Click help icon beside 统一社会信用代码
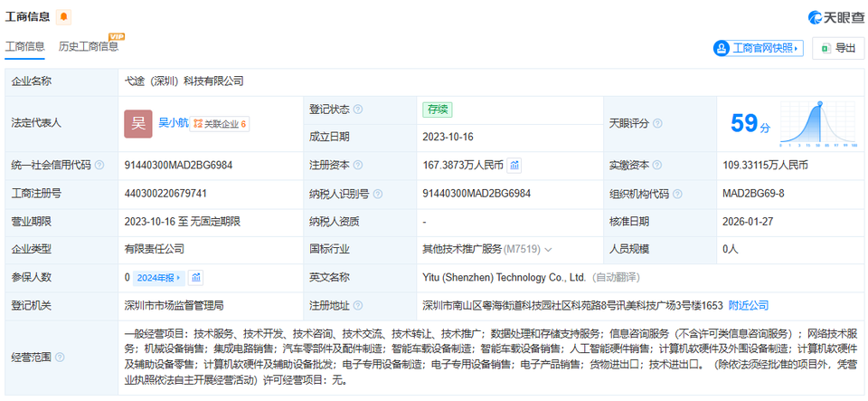Screen dimensions: 868x401 coord(99,166)
